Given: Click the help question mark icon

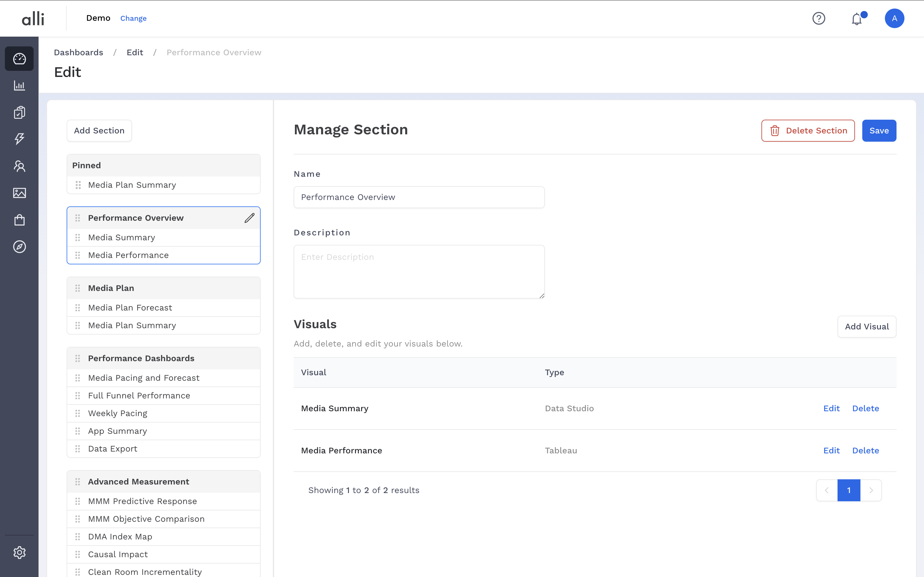Looking at the screenshot, I should [819, 18].
